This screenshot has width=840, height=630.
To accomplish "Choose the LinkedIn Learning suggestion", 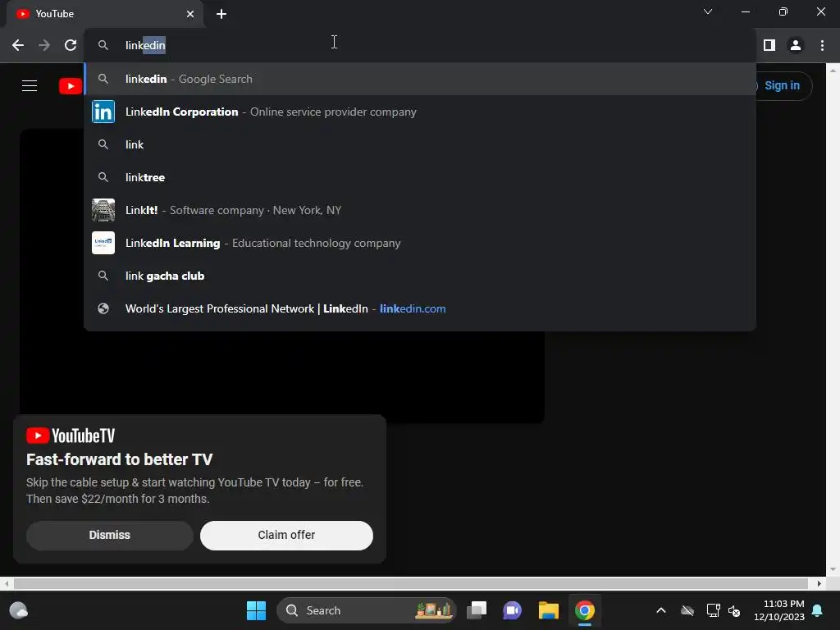I will (419, 243).
